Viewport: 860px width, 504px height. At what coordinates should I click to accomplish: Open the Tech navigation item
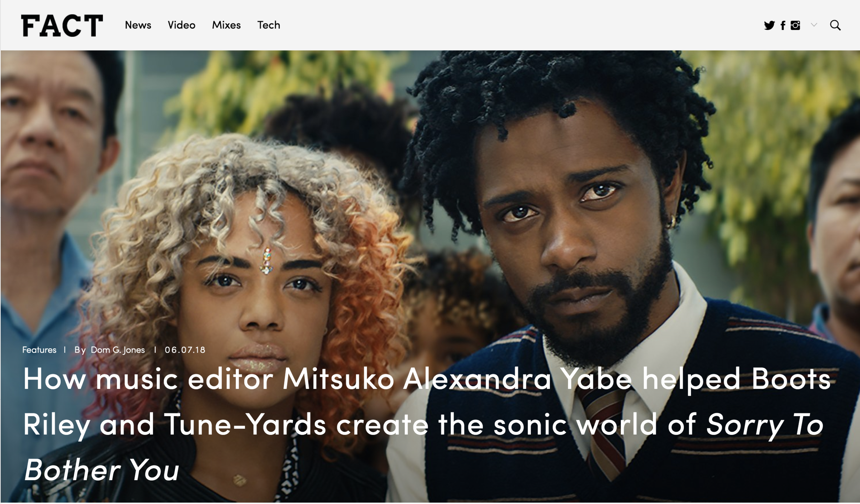[269, 25]
